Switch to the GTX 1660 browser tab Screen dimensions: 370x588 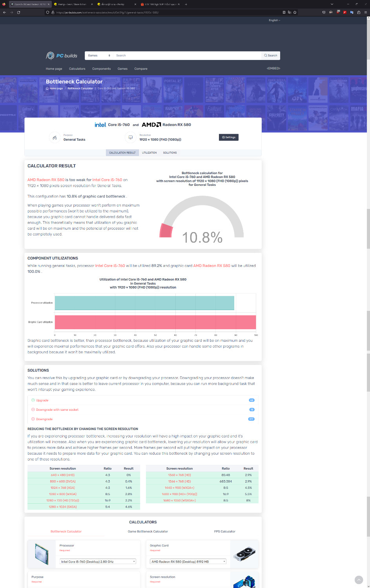160,4
